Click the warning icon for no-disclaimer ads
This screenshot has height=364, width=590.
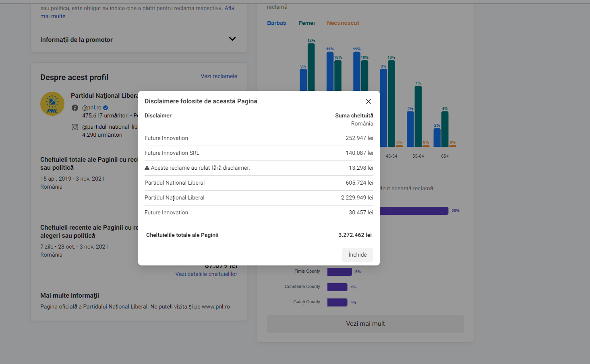pyautogui.click(x=147, y=168)
